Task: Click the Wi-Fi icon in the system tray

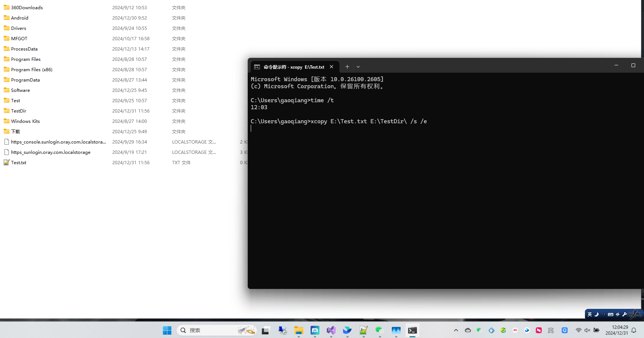Action: tap(578, 330)
